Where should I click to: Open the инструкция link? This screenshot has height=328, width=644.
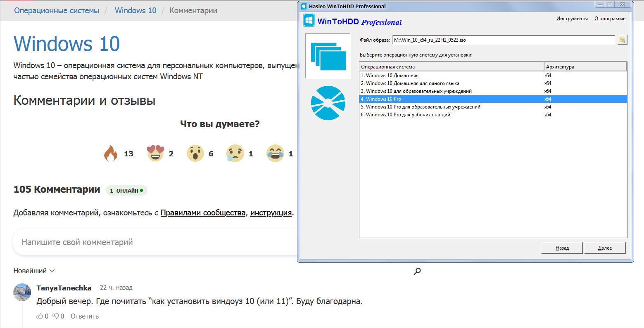271,213
